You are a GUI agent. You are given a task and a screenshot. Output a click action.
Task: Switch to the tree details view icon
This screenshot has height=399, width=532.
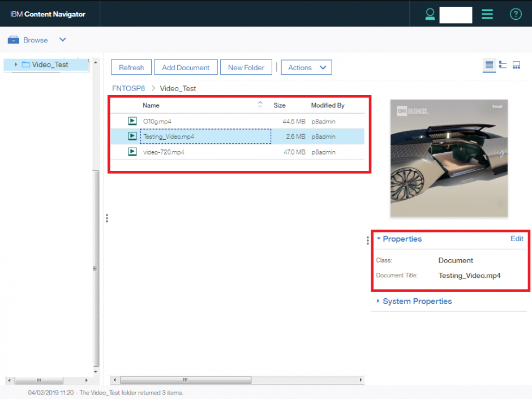pos(503,65)
